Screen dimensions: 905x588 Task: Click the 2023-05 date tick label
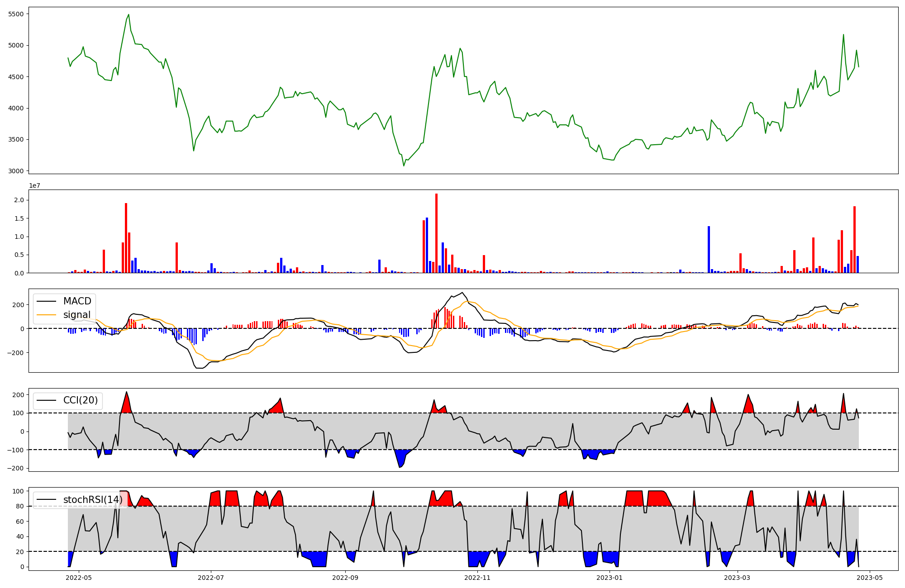(870, 577)
